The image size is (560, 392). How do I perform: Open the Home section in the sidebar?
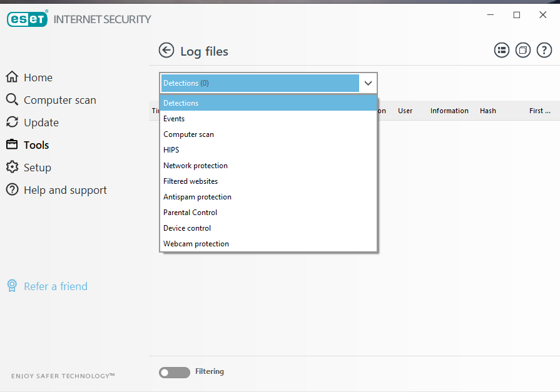click(x=29, y=78)
